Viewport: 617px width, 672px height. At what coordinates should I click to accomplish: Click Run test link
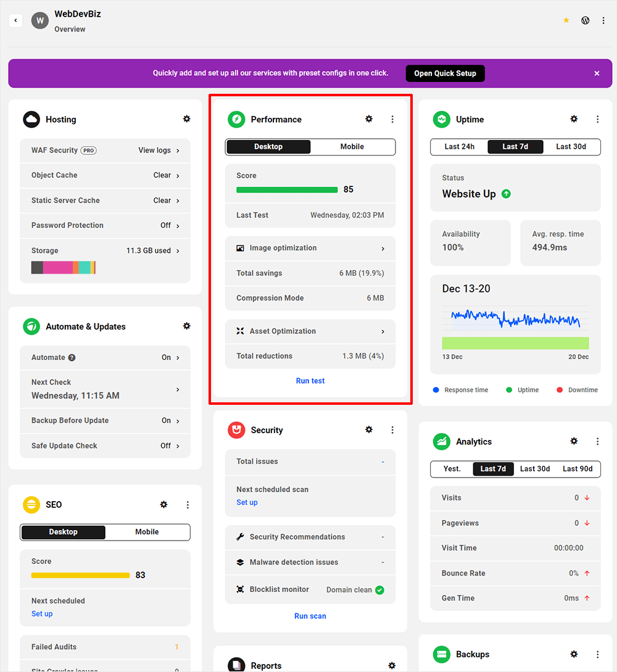coord(310,381)
